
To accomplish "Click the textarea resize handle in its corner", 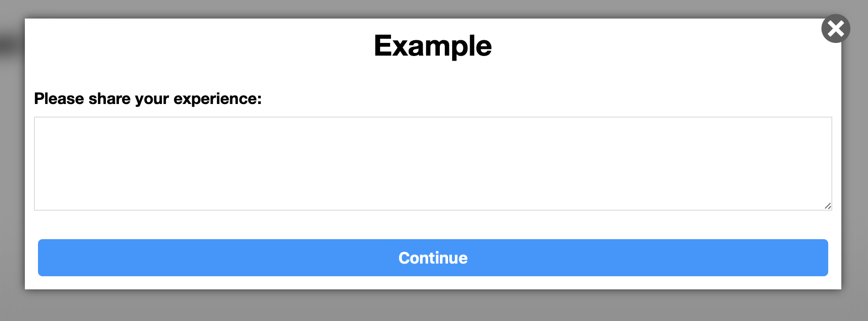I will click(827, 206).
